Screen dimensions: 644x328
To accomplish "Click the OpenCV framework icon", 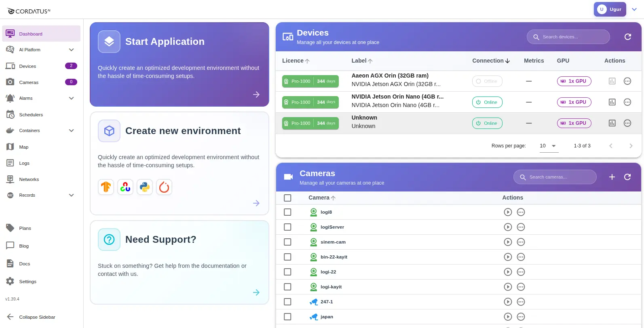I will pos(125,187).
